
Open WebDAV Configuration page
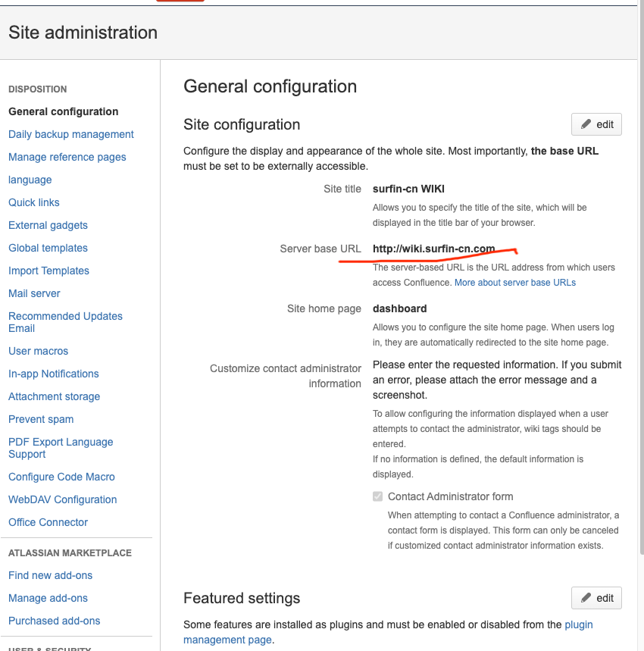[x=63, y=499]
